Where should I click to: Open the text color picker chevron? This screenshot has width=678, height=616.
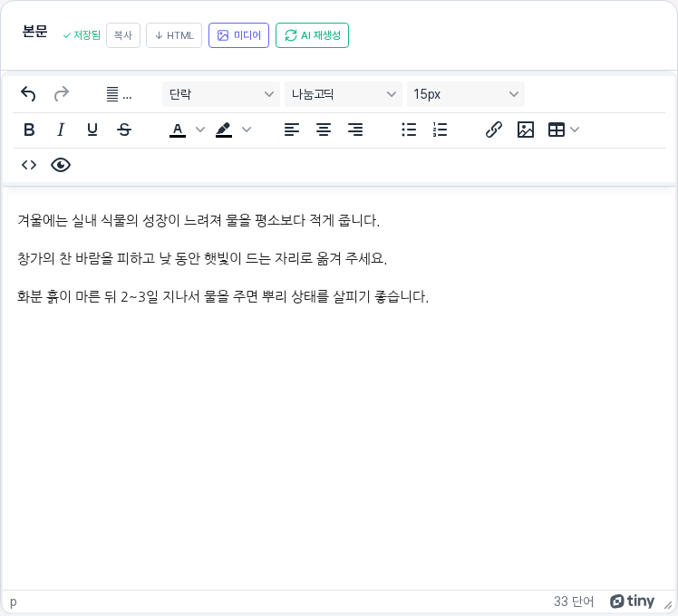pos(199,130)
